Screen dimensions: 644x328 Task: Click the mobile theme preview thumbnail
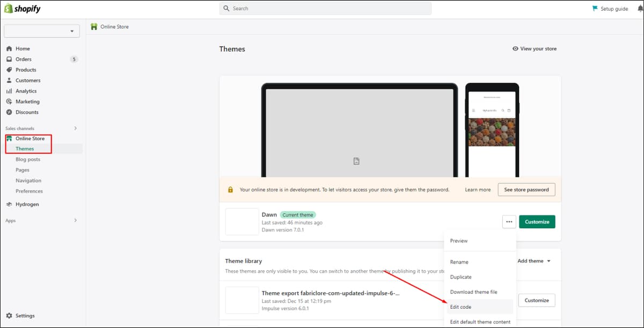(x=492, y=130)
